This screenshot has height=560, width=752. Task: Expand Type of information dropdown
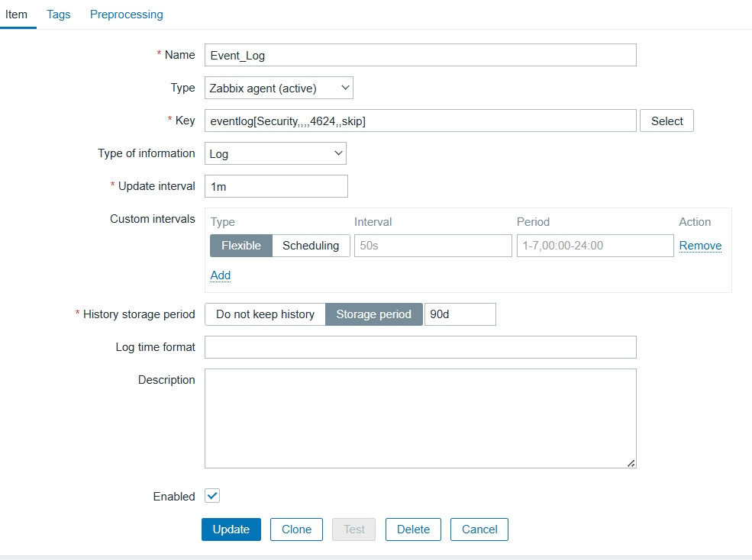(x=275, y=153)
